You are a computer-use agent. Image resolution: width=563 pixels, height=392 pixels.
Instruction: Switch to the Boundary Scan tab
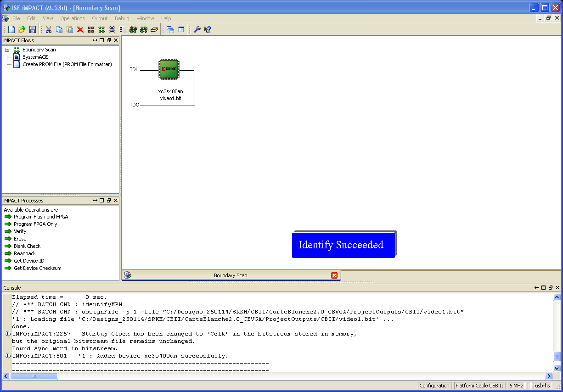[x=231, y=275]
